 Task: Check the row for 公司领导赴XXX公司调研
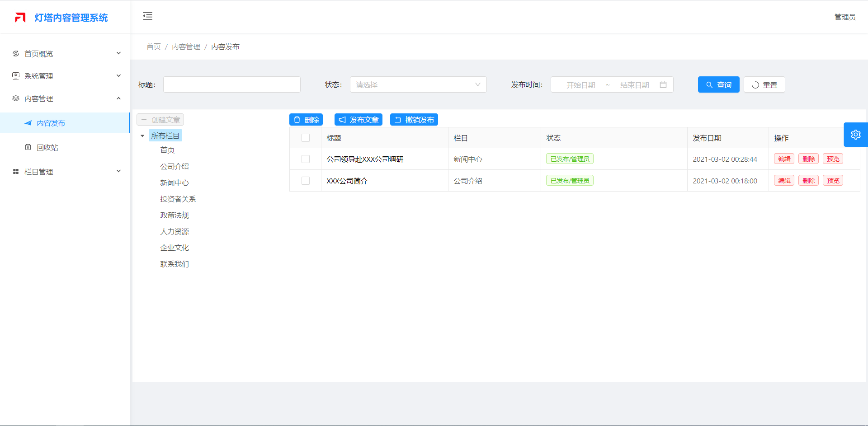[x=306, y=159]
